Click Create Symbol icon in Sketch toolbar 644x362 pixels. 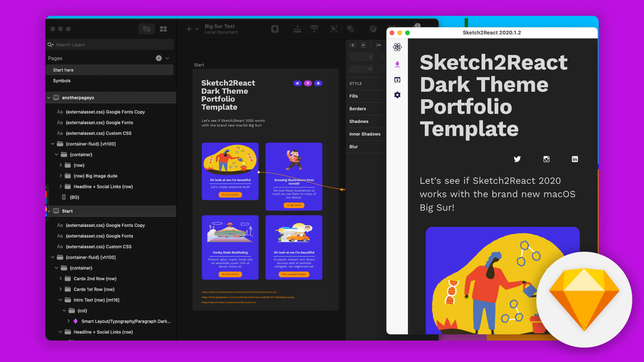coord(275,29)
